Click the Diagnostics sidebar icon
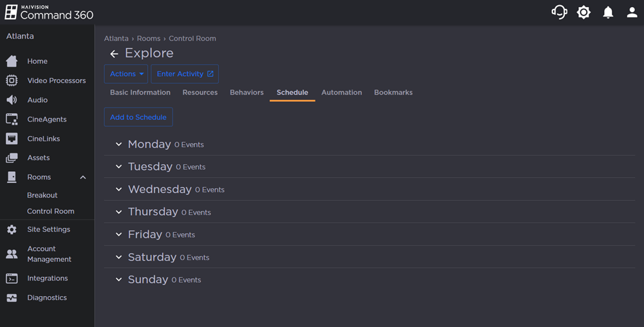Viewport: 644px width, 327px height. click(x=12, y=298)
